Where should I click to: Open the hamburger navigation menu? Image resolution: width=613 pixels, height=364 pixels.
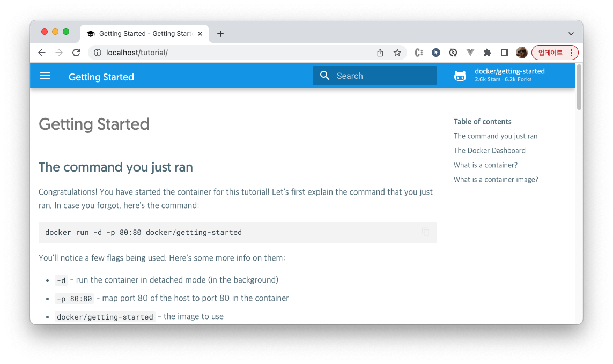[45, 76]
